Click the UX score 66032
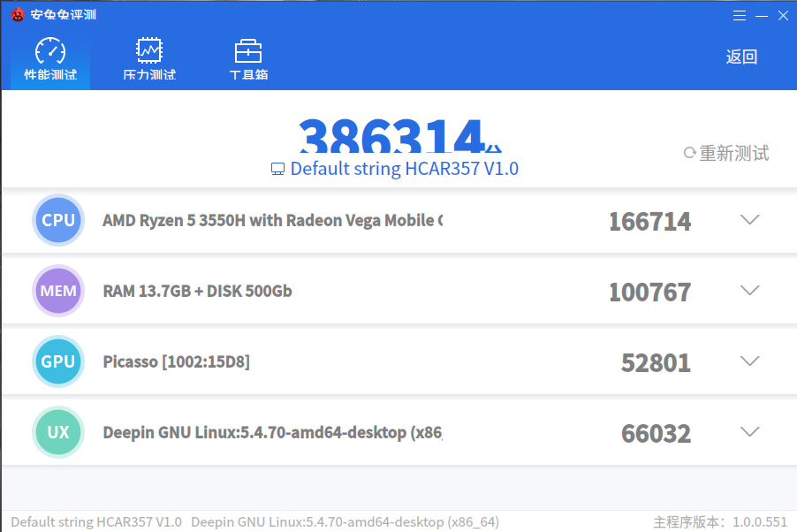Viewport: 797px width, 532px height. click(x=657, y=433)
